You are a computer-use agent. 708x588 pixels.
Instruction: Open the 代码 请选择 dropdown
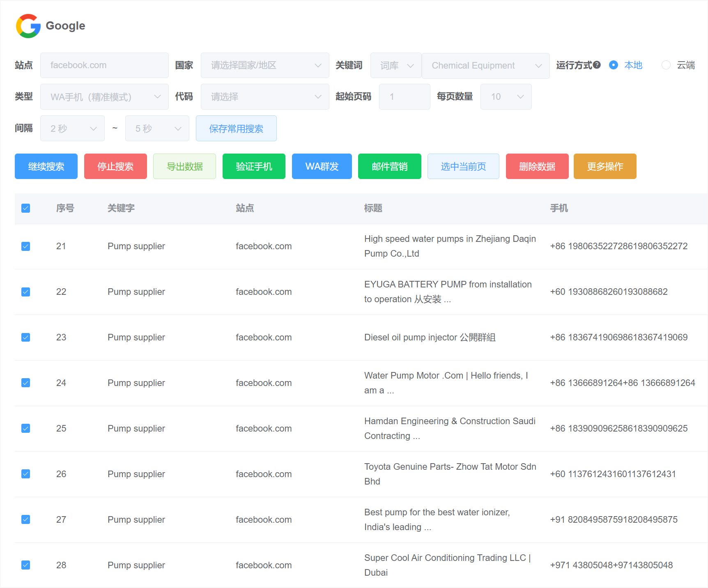tap(265, 97)
